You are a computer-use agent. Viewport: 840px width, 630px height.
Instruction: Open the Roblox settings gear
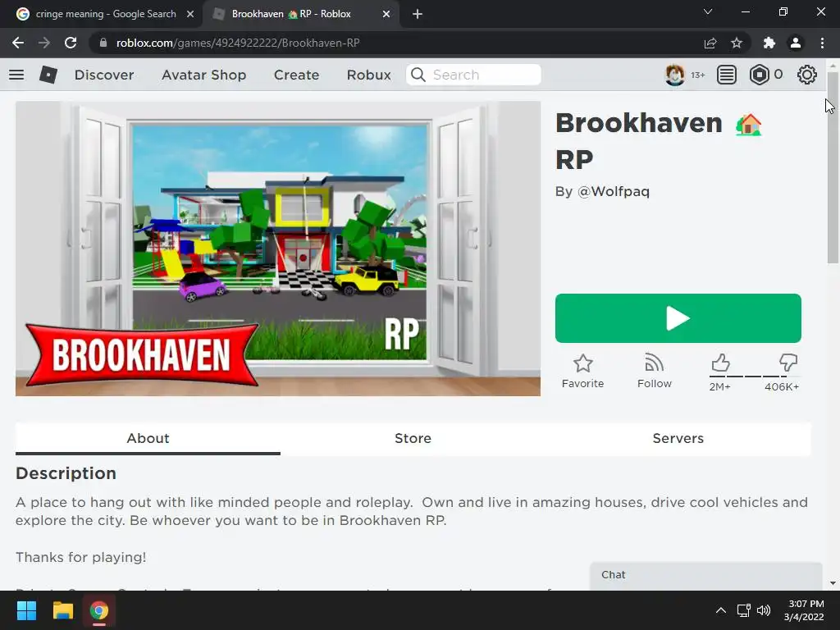click(807, 75)
